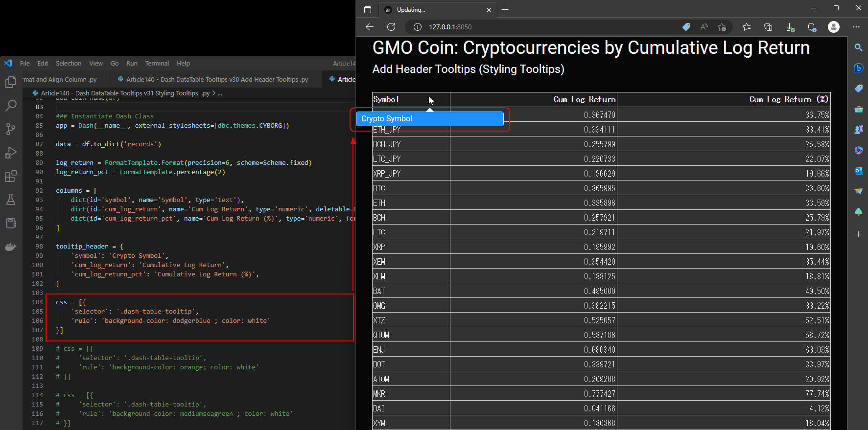Open Bing chat sidebar icon
Viewport: 868px width, 430px height.
click(x=858, y=68)
